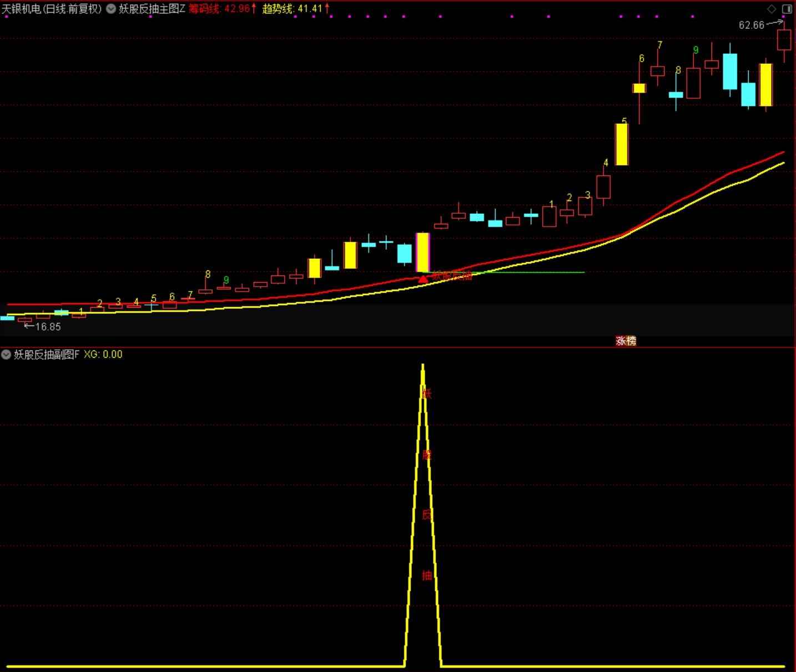Image resolution: width=796 pixels, height=672 pixels.
Task: Select the last candlestick at the 62.66 high
Action: point(784,41)
